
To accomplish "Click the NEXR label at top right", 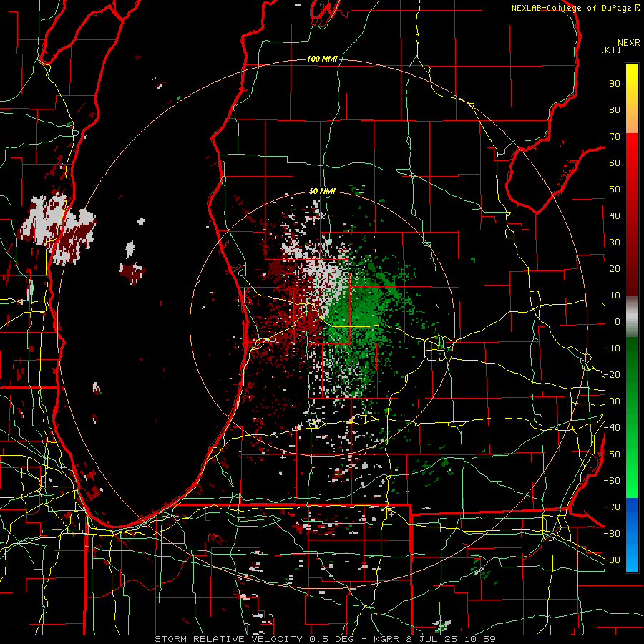I will 629,43.
